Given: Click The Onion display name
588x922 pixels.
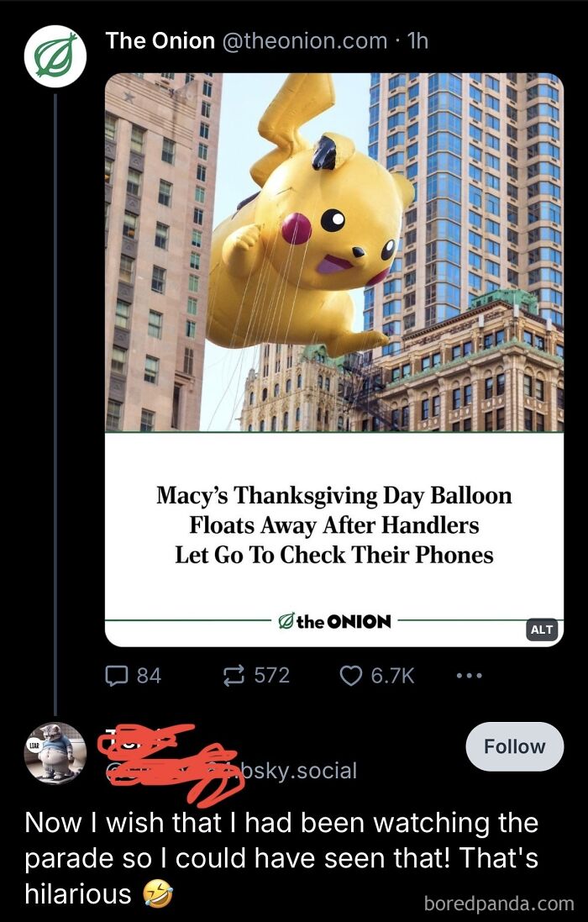Looking at the screenshot, I should coord(160,40).
